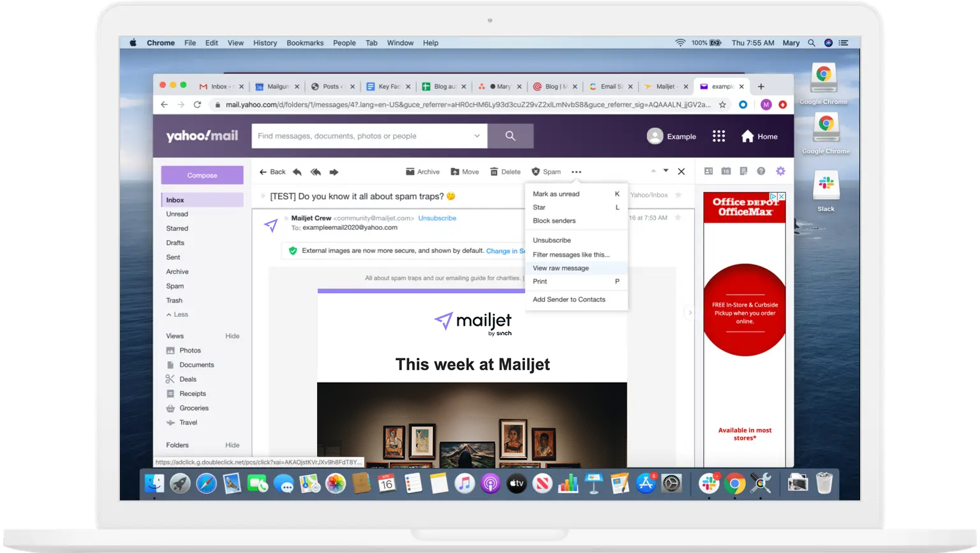Select View raw message

576,268
